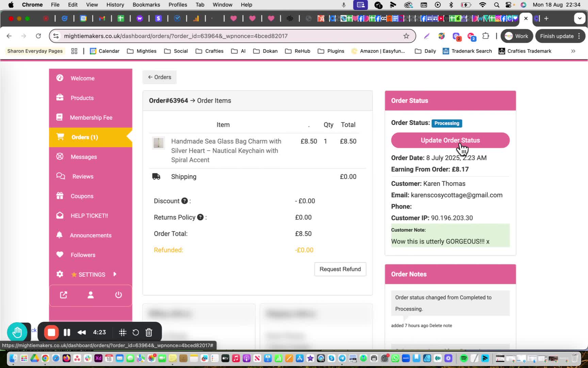The height and width of the screenshot is (368, 588).
Task: Click the Announcements bell icon
Action: tap(60, 235)
